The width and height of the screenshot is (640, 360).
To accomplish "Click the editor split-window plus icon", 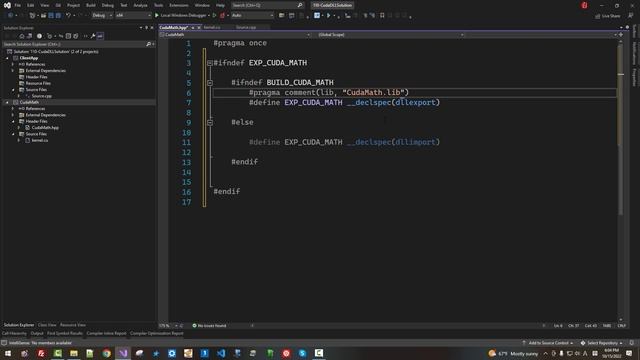I will coord(621,35).
